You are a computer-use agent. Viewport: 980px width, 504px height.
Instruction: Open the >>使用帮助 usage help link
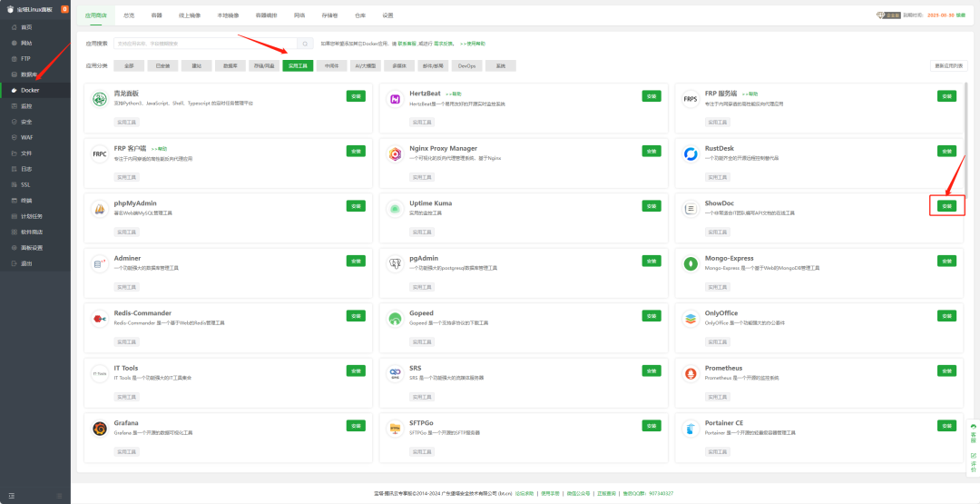(x=473, y=44)
